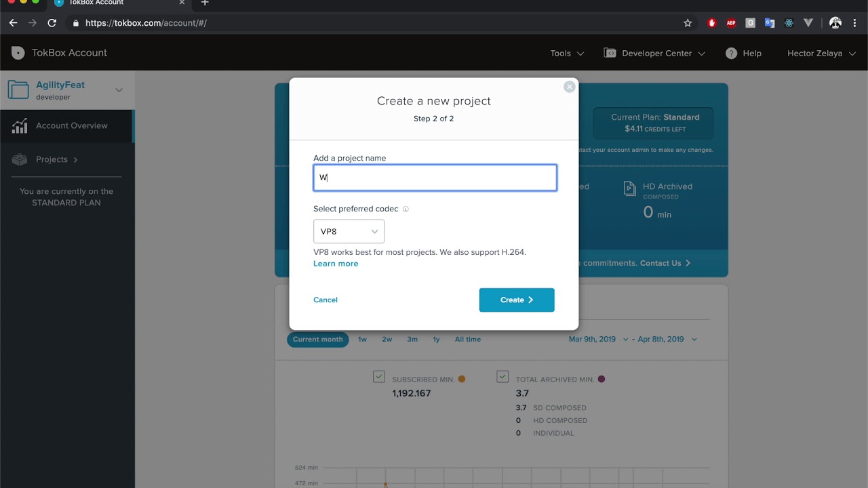The width and height of the screenshot is (868, 488).
Task: Click the Cancel link in the dialog
Action: pyautogui.click(x=325, y=300)
